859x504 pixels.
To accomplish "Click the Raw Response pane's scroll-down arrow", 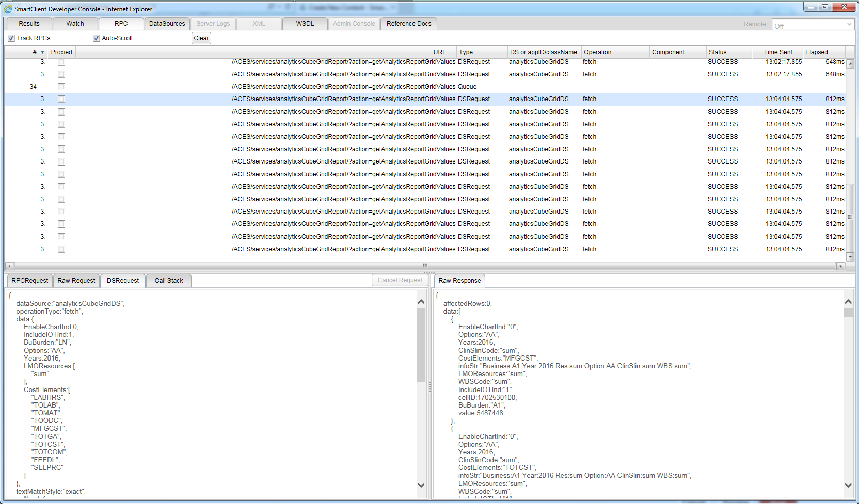I will click(848, 485).
